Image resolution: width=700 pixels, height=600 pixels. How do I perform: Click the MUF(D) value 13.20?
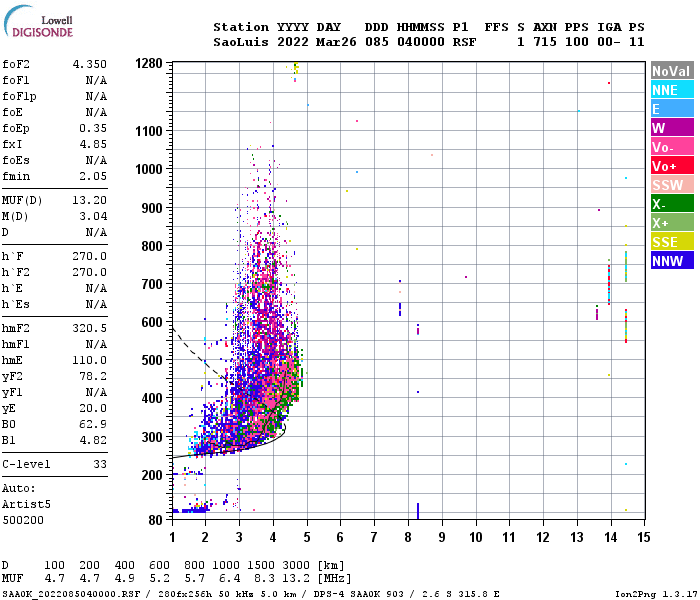[90, 200]
